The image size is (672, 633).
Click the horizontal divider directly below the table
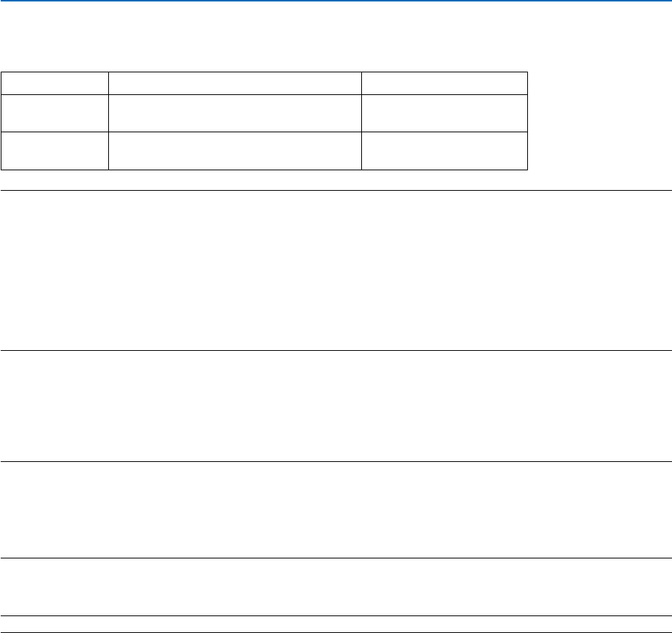(x=336, y=191)
